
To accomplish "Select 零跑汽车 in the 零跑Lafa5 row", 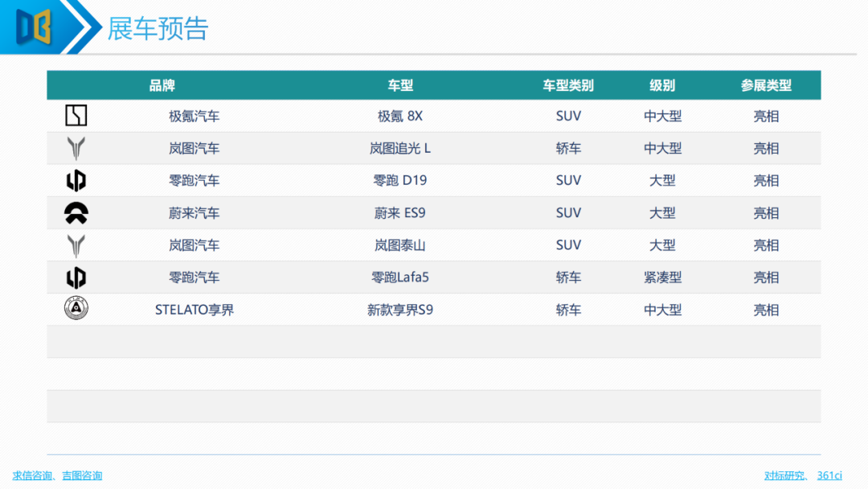I will coord(194,277).
